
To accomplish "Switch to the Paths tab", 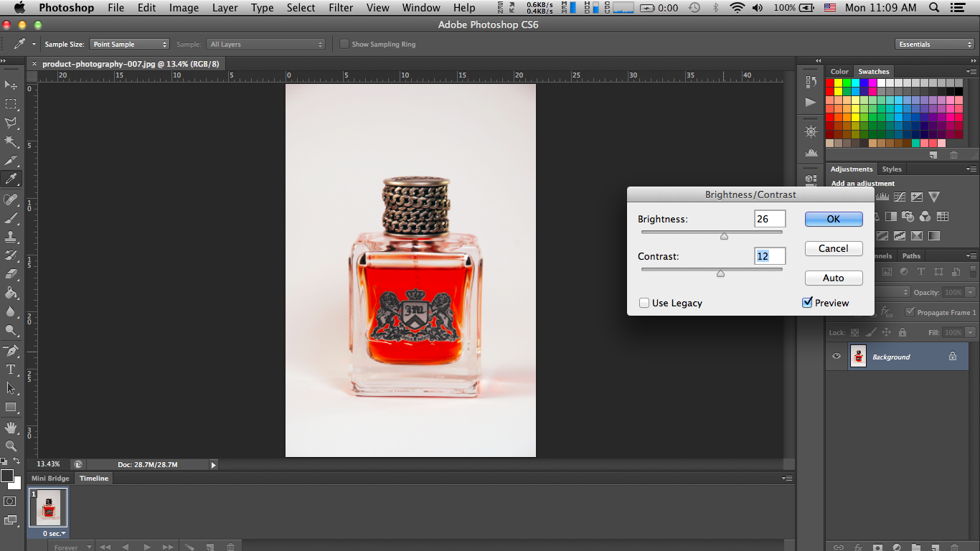I will tap(911, 255).
